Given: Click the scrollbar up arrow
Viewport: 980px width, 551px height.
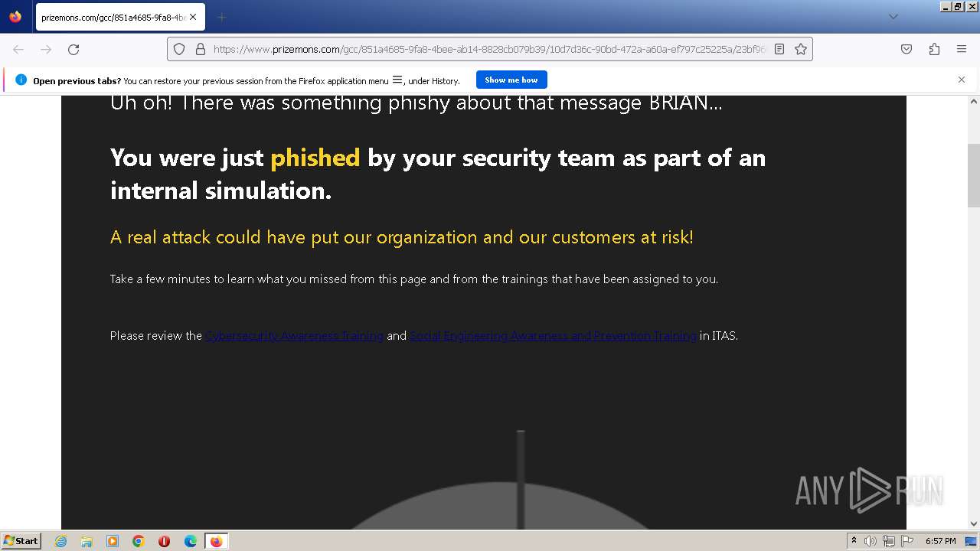Looking at the screenshot, I should coord(974,101).
